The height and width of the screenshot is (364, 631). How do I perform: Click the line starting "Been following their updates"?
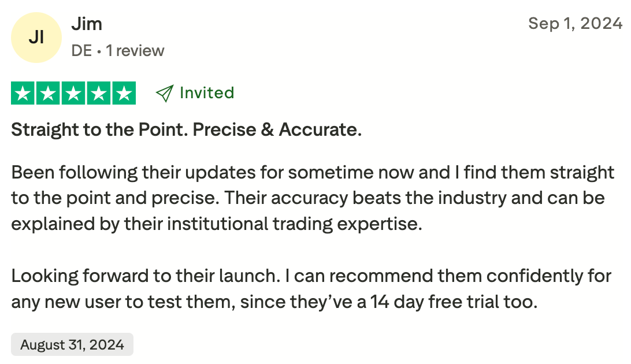312,172
